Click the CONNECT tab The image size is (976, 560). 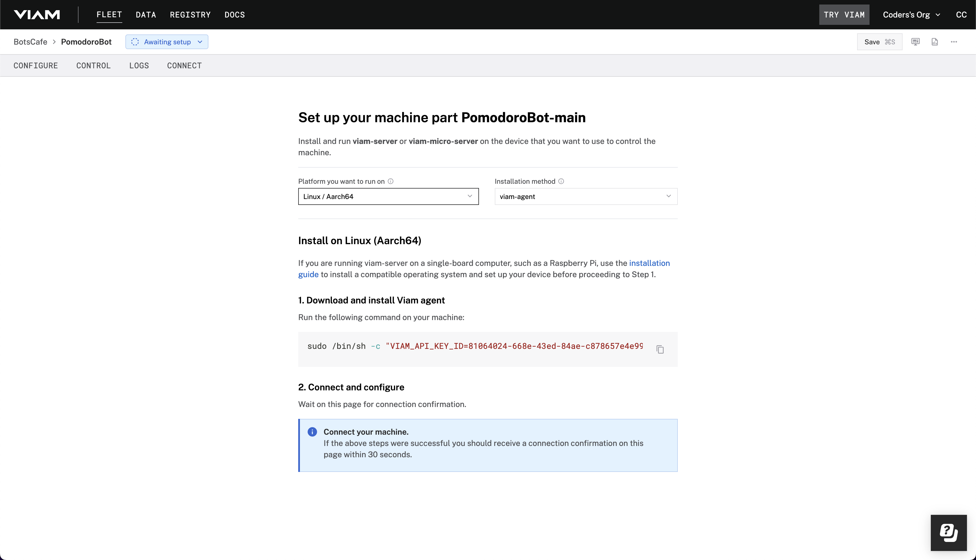coord(184,65)
